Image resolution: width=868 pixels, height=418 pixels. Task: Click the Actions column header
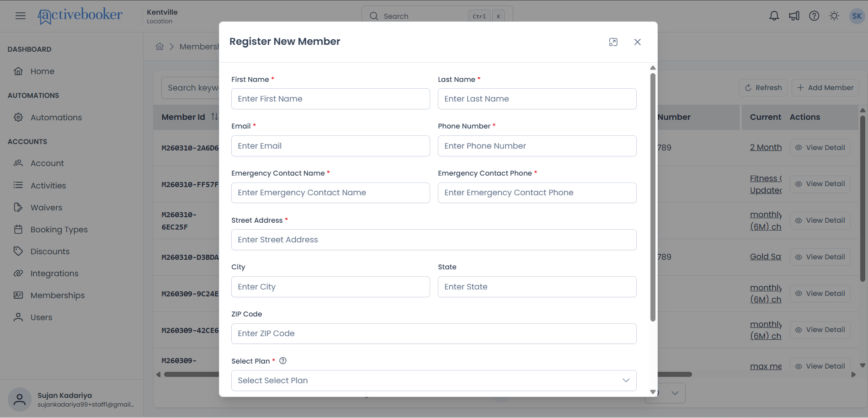pyautogui.click(x=804, y=117)
